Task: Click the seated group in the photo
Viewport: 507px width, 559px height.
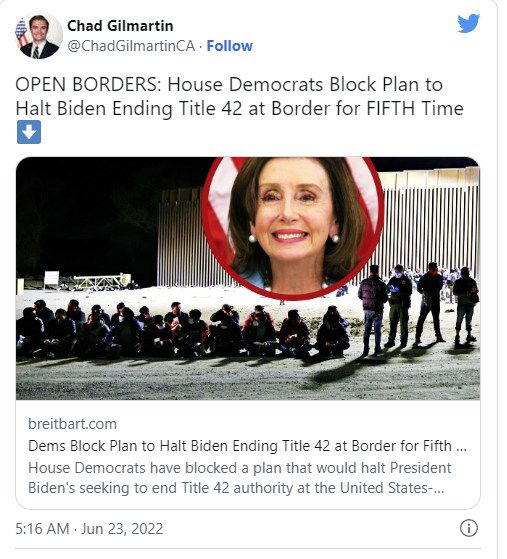Action: coord(184,330)
